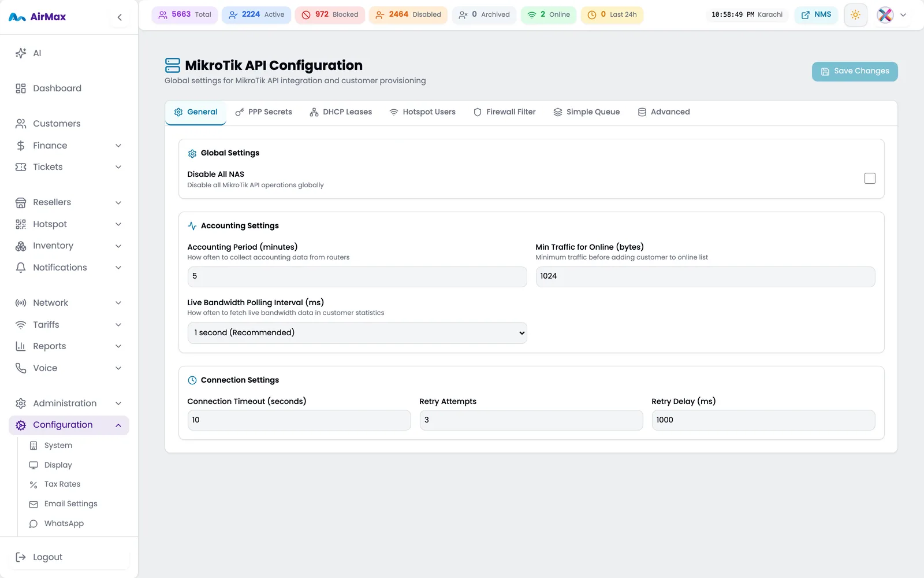Click the AirMax logo icon

[17, 17]
